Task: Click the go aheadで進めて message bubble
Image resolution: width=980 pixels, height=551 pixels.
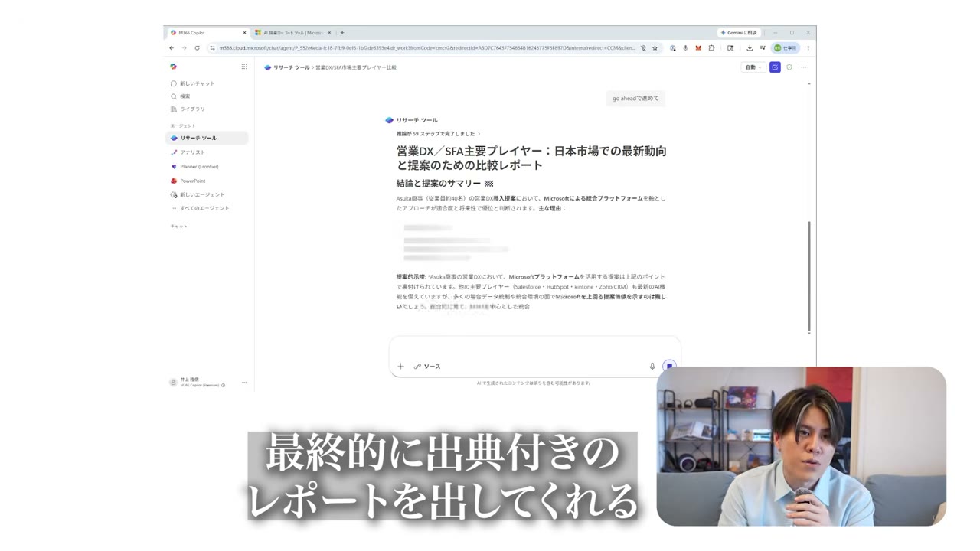Action: tap(635, 98)
